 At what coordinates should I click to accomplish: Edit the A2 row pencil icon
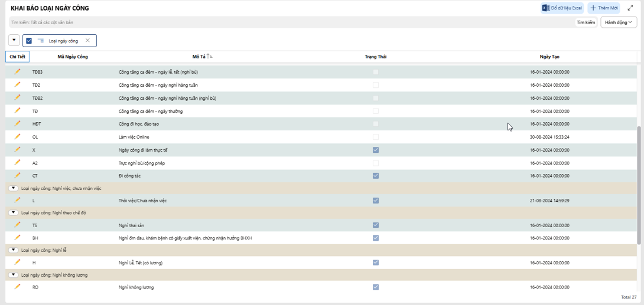tap(17, 163)
